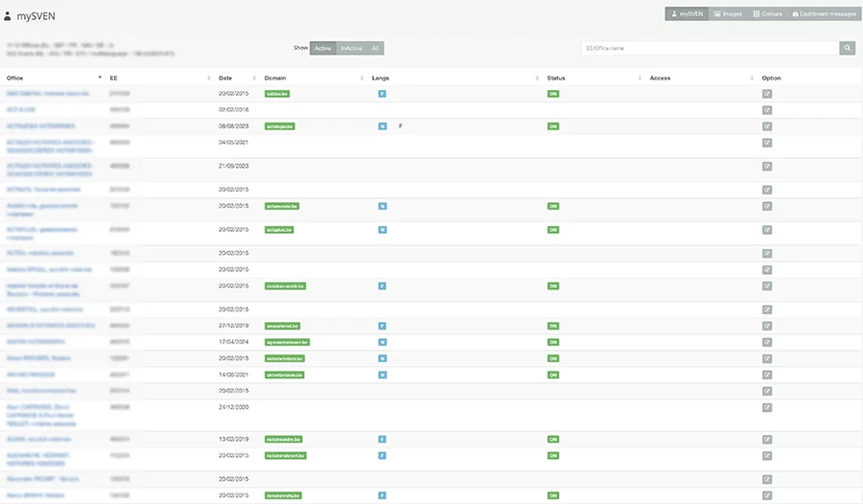Screen dimensions: 863x504
Task: Toggle ON status for actaplus.be row
Action: (x=553, y=229)
